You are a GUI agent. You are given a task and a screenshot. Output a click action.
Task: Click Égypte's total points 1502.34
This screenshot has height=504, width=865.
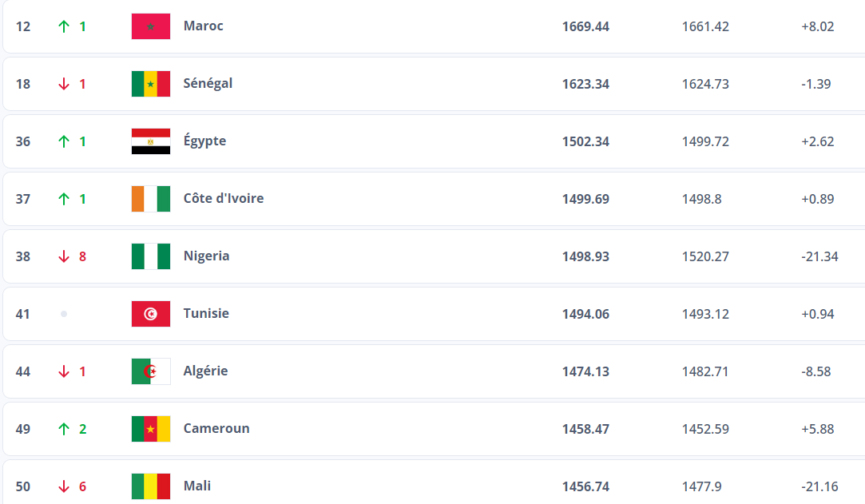[x=585, y=141]
